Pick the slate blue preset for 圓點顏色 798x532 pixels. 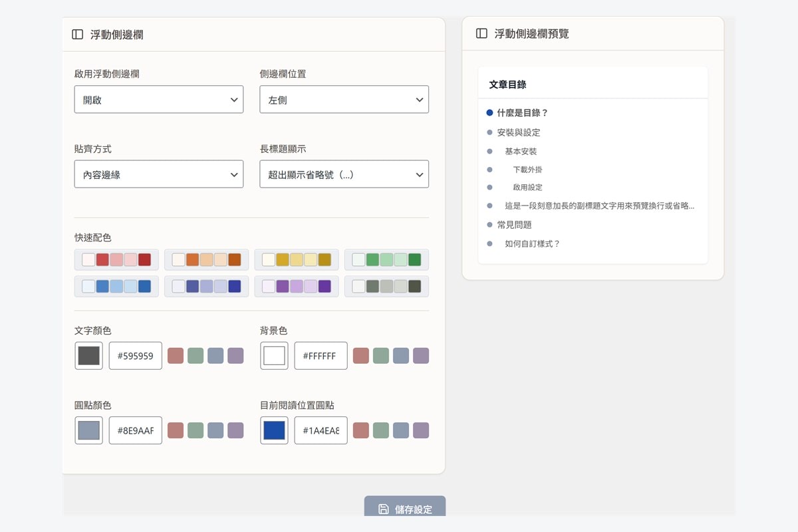click(215, 430)
